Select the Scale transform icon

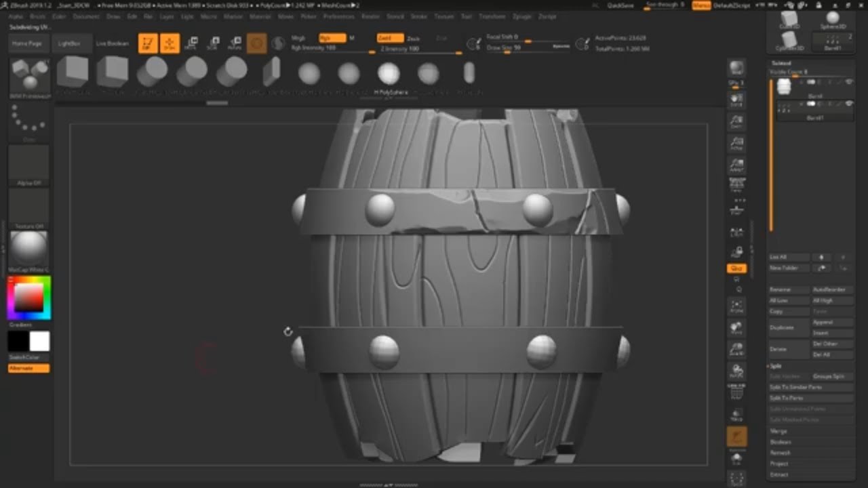tap(213, 44)
